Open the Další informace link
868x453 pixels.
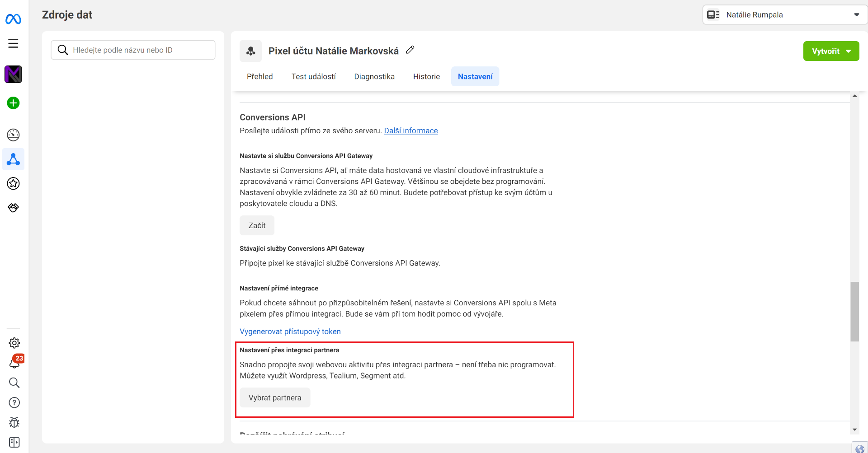(411, 131)
